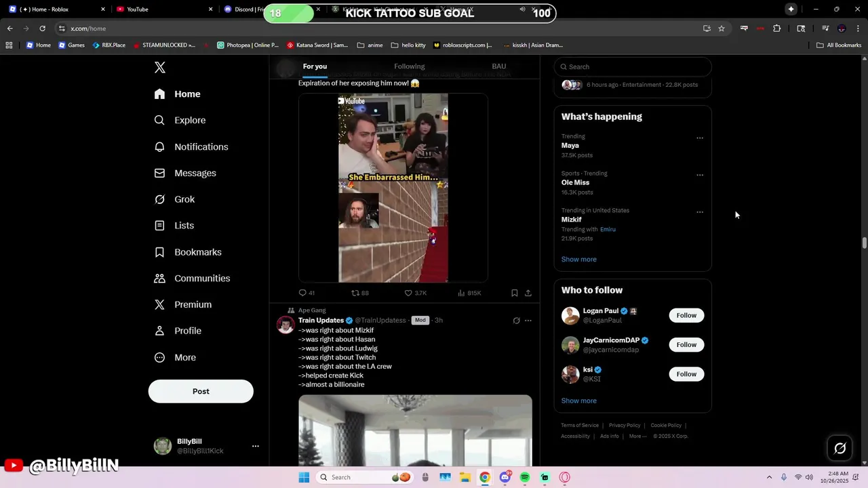Click the X search field
The height and width of the screenshot is (488, 868).
pyautogui.click(x=632, y=66)
